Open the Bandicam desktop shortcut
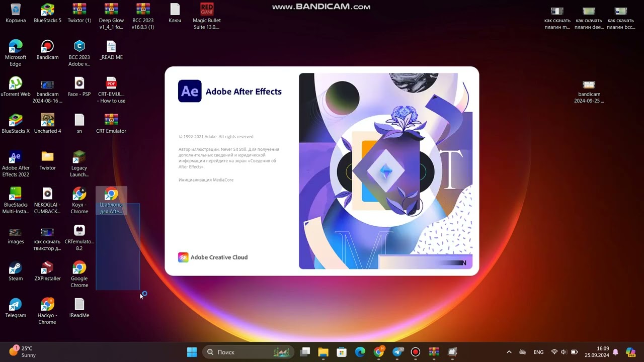The height and width of the screenshot is (362, 644). (x=47, y=50)
